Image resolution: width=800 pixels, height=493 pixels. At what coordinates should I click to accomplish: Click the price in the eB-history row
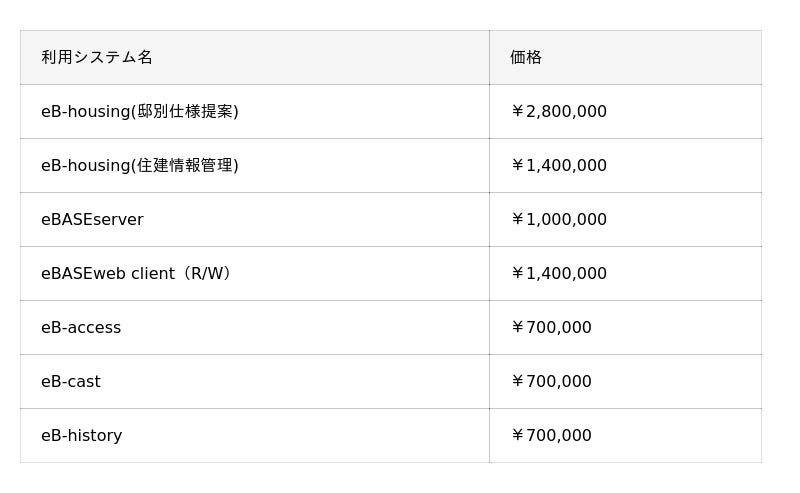[551, 436]
